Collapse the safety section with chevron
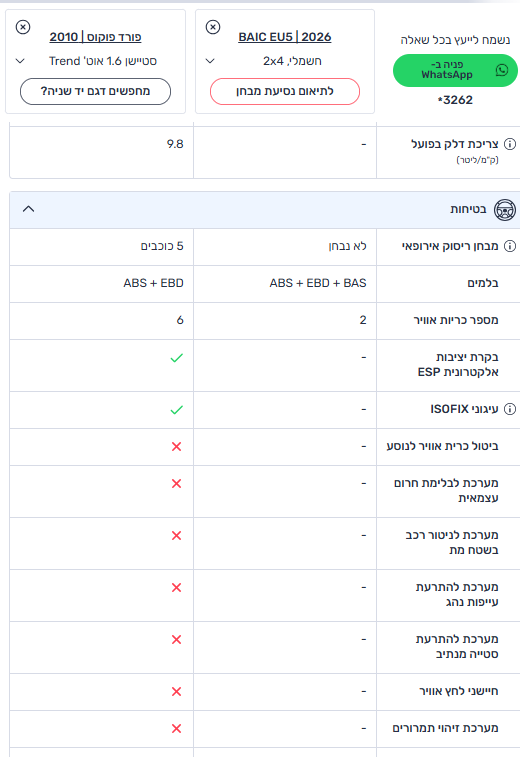520x757 pixels. pos(28,209)
